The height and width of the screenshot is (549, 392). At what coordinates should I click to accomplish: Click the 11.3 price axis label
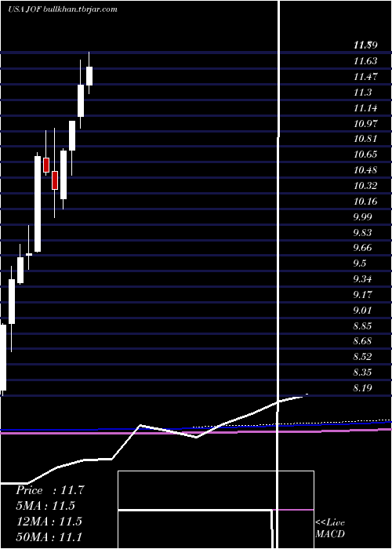point(362,93)
